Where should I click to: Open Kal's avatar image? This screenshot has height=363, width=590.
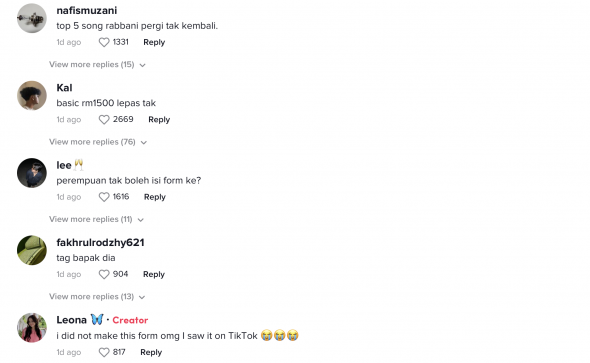32,96
